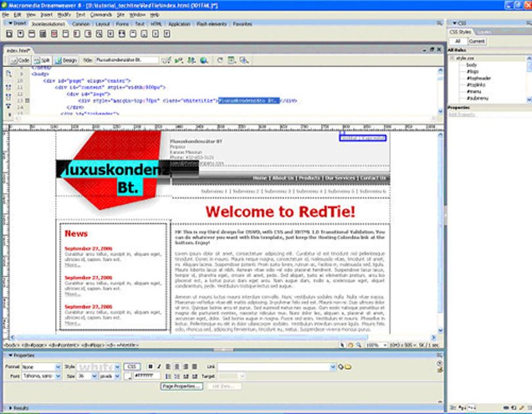Switch to Code view
532x414 pixels.
coord(20,60)
